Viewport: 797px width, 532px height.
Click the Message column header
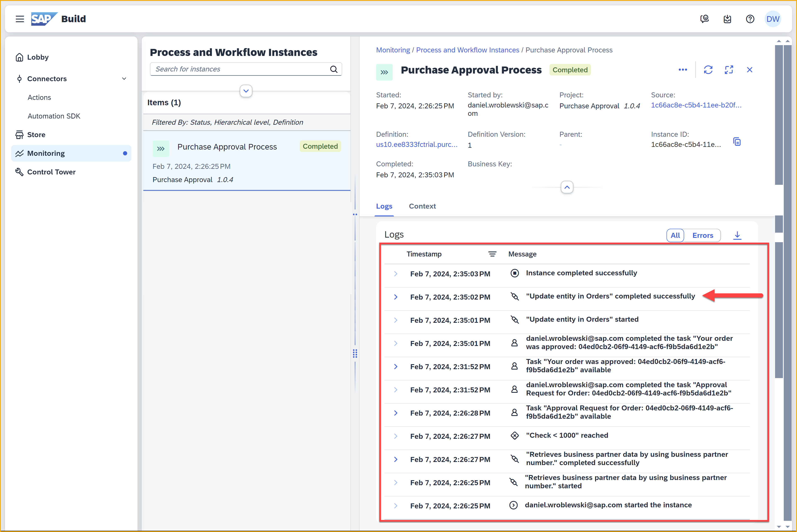coord(522,254)
